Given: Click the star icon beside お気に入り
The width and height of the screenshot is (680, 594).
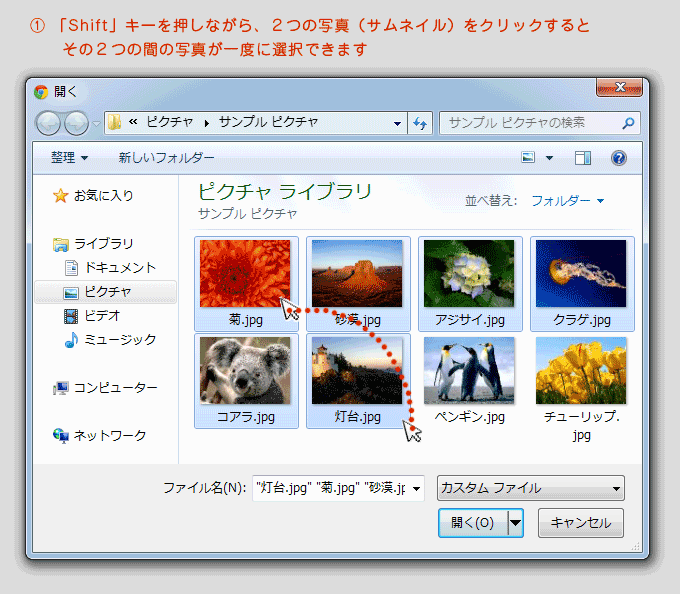Looking at the screenshot, I should [60, 196].
